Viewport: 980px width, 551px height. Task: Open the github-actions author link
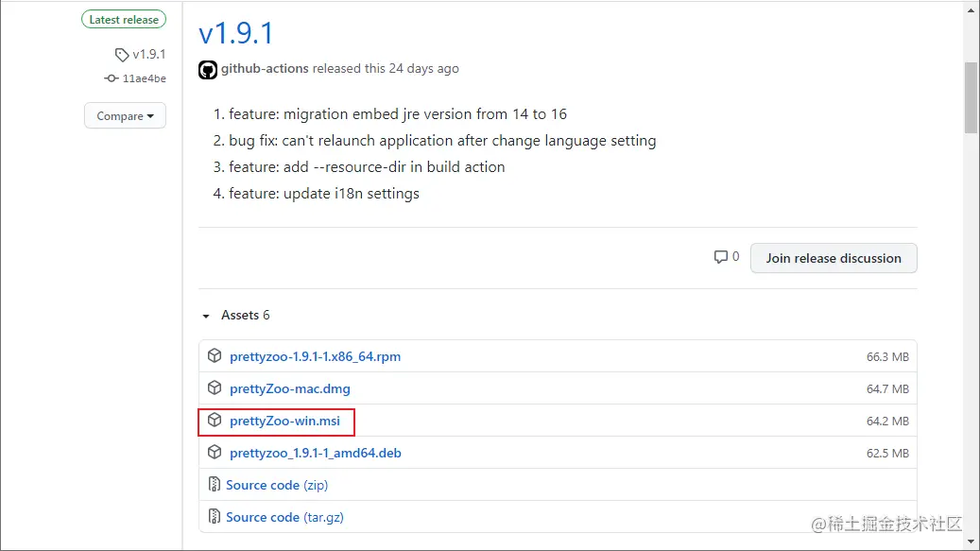click(x=265, y=69)
